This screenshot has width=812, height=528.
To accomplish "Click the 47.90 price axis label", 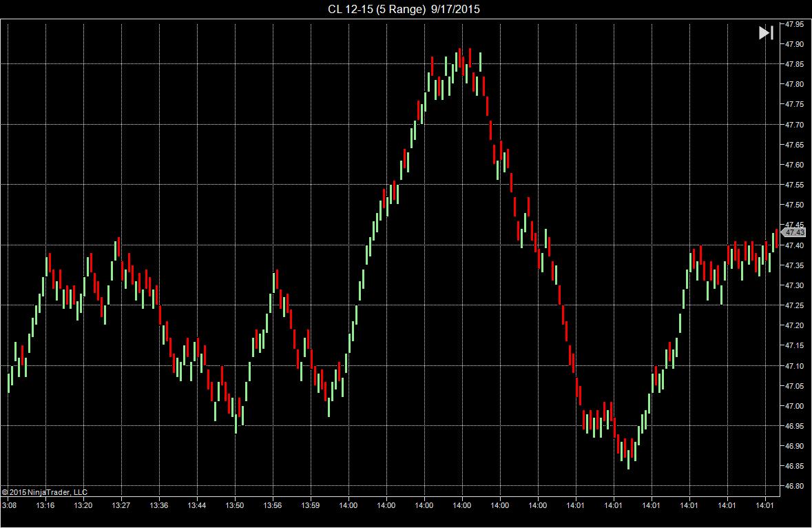I will click(795, 44).
